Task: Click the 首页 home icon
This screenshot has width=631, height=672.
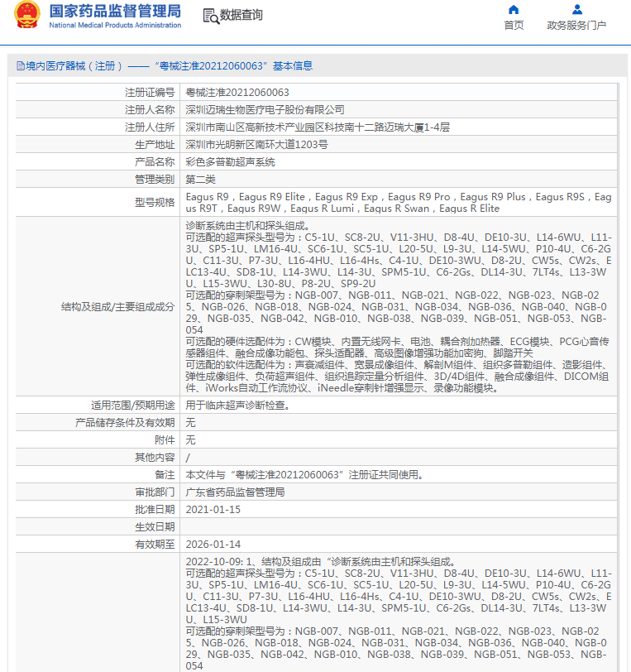Action: pos(514,10)
